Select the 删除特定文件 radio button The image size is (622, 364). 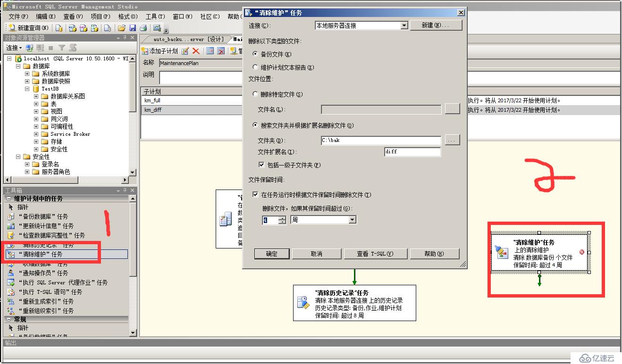255,94
